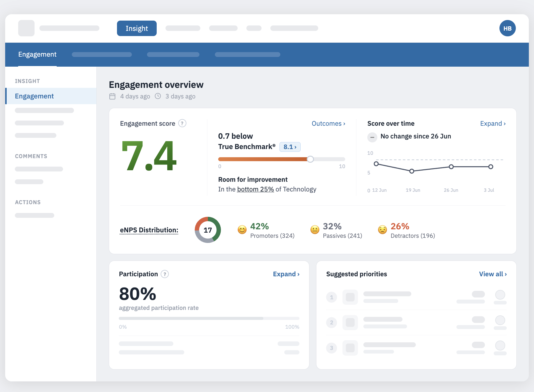This screenshot has height=392, width=534.
Task: Open suggested priority number 3 row
Action: (416, 348)
